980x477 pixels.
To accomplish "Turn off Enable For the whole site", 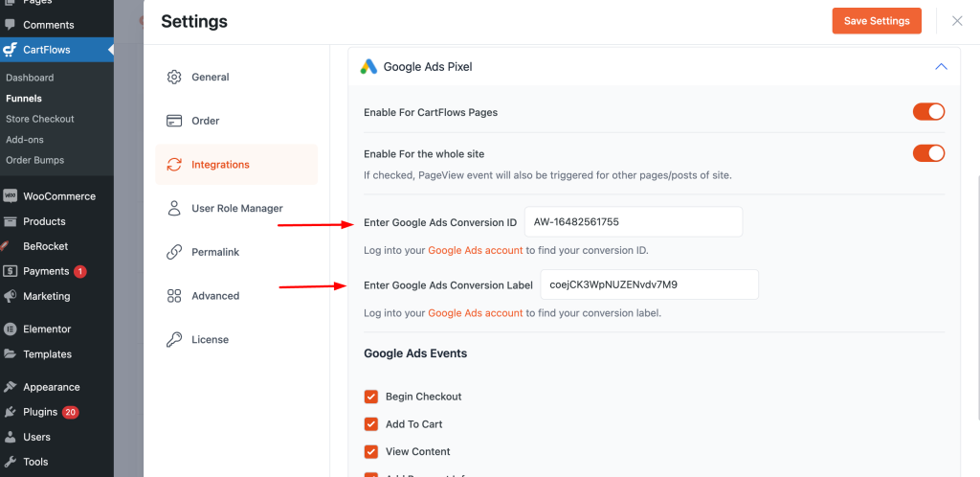I will [928, 153].
